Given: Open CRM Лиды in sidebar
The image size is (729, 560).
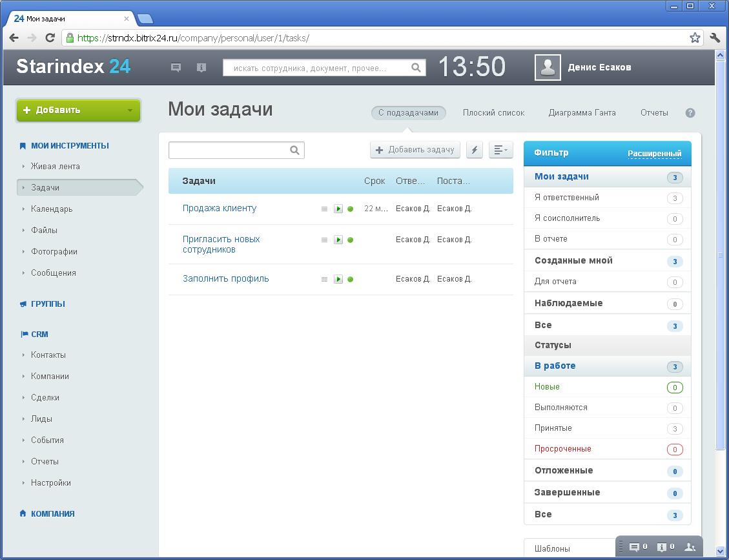Looking at the screenshot, I should (x=41, y=419).
